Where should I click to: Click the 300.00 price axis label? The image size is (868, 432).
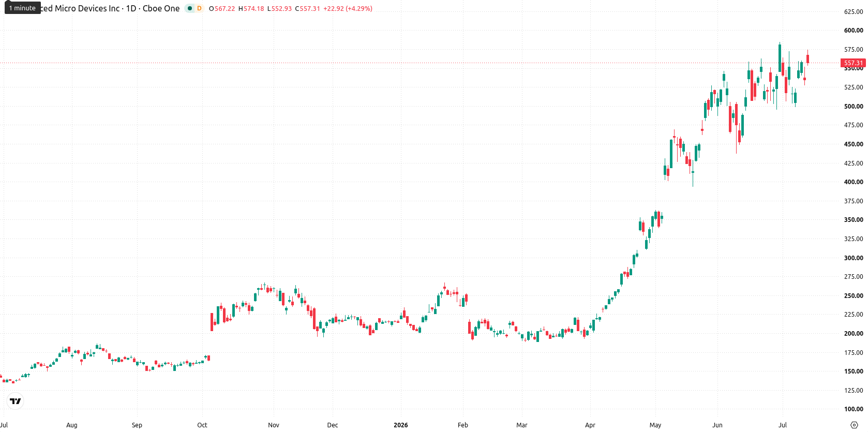tap(854, 258)
